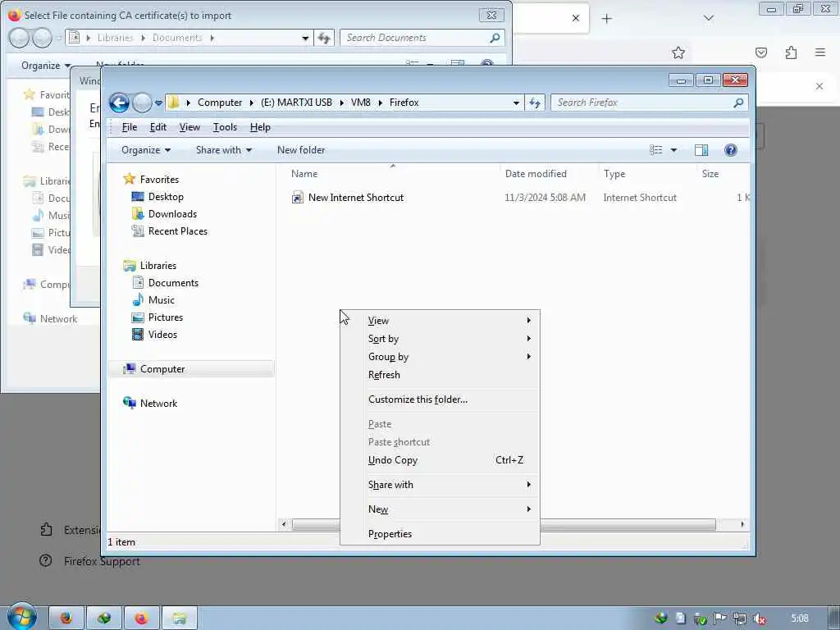
Task: Expand the Organize dropdown in Explorer toolbar
Action: [x=146, y=150]
